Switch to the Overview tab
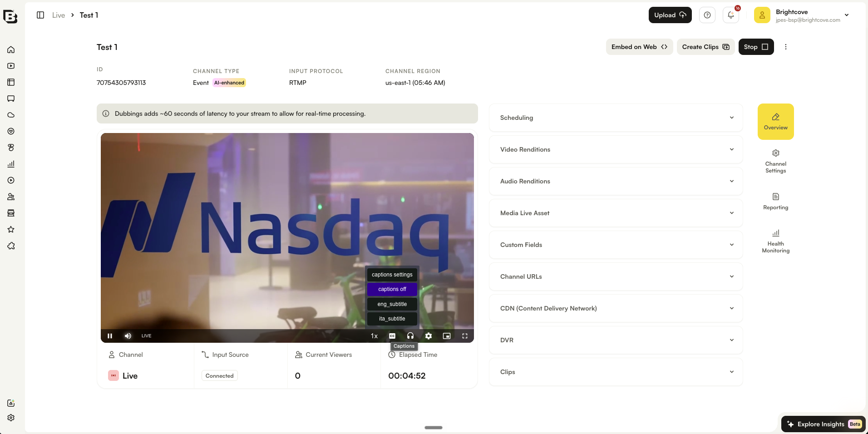 click(x=776, y=122)
